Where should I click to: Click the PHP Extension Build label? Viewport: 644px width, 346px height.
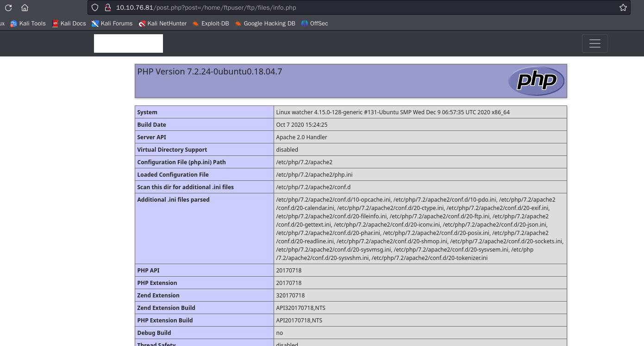point(165,320)
